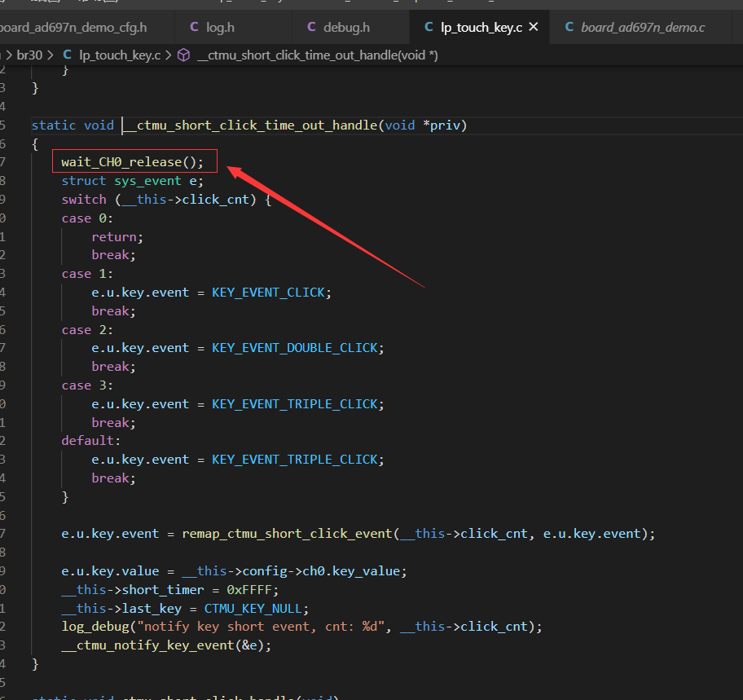This screenshot has height=700, width=743.
Task: Close the lp_touch_key.c editor tab
Action: click(x=534, y=27)
